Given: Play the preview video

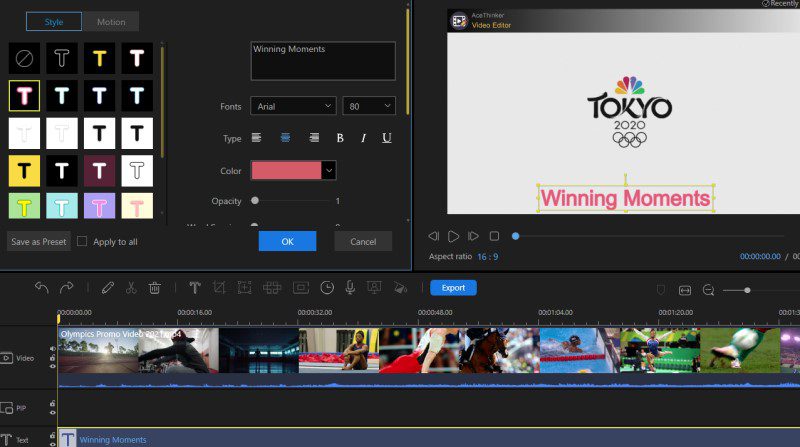Looking at the screenshot, I should (453, 236).
